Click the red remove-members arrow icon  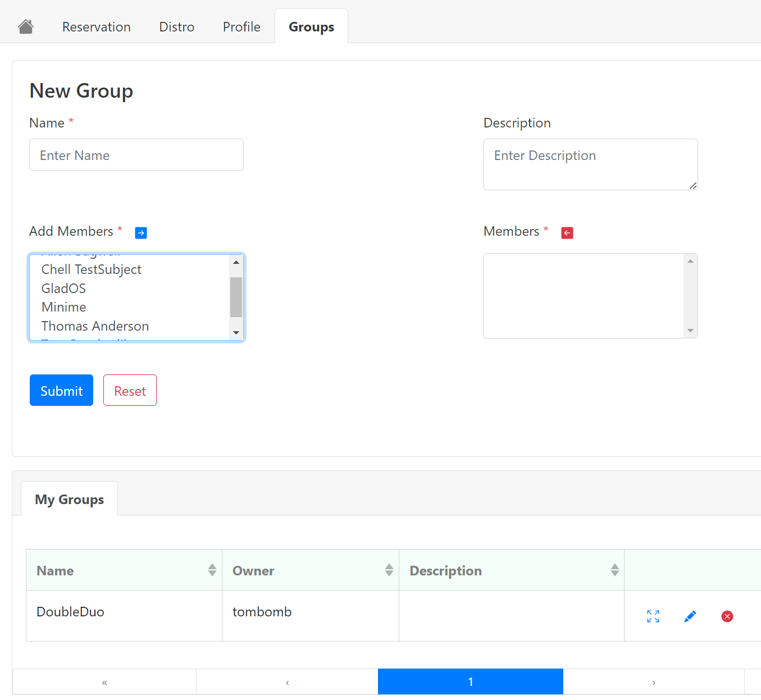[567, 232]
